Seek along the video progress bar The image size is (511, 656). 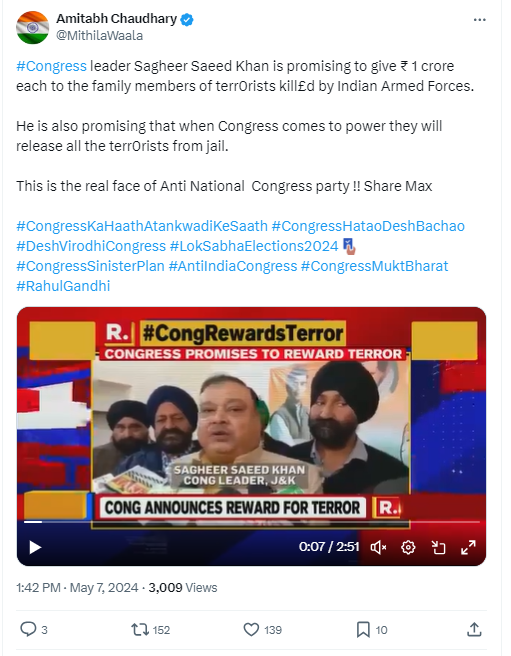click(x=251, y=522)
